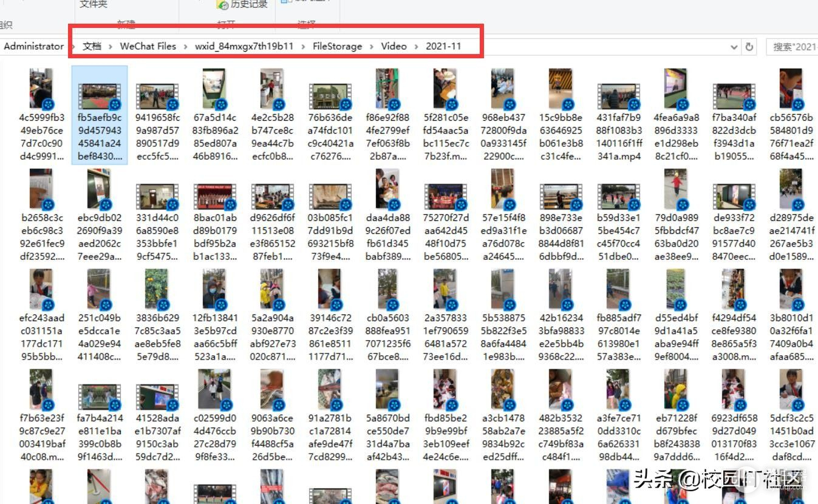Screen dimensions: 818x504
Task: Click file name starting cb0a5603
Action: click(x=387, y=337)
